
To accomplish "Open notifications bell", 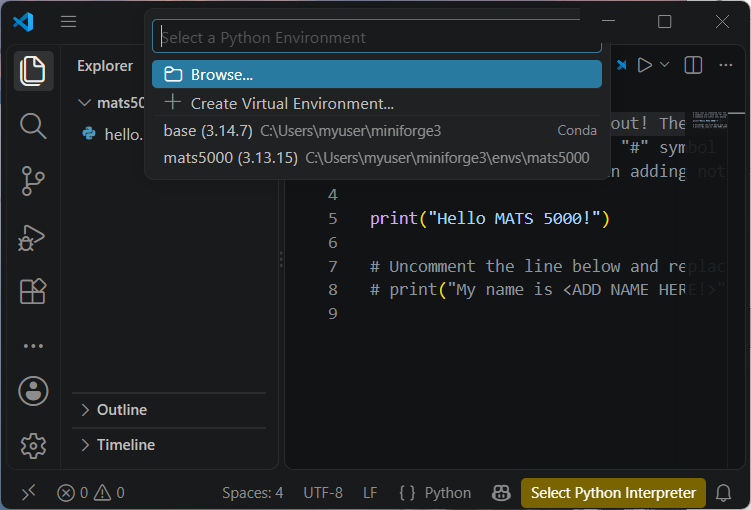I will point(724,492).
